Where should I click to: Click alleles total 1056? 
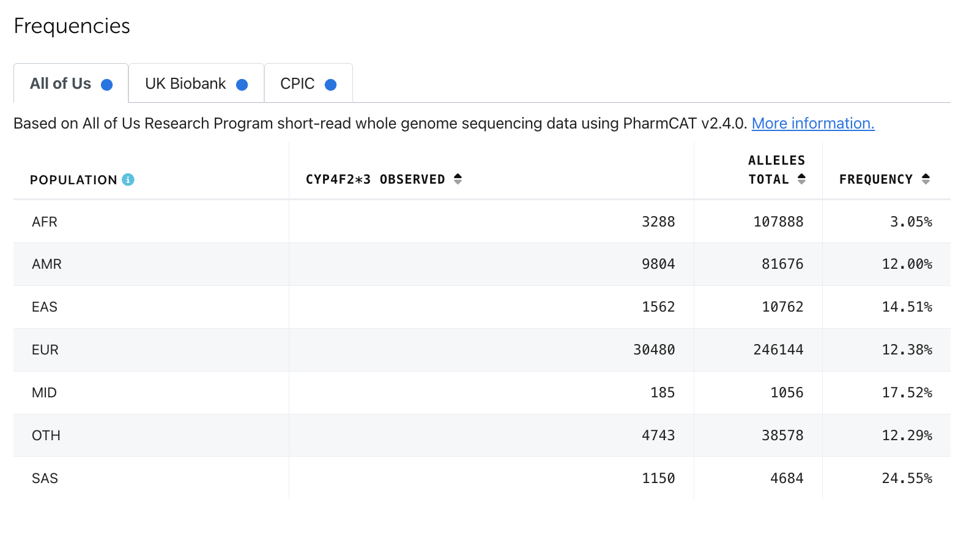click(787, 392)
